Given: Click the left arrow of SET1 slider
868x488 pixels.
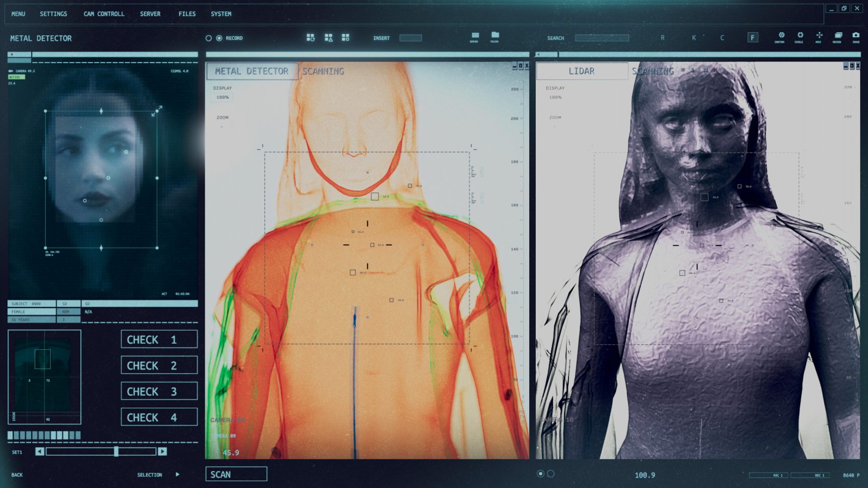Looking at the screenshot, I should pyautogui.click(x=40, y=451).
